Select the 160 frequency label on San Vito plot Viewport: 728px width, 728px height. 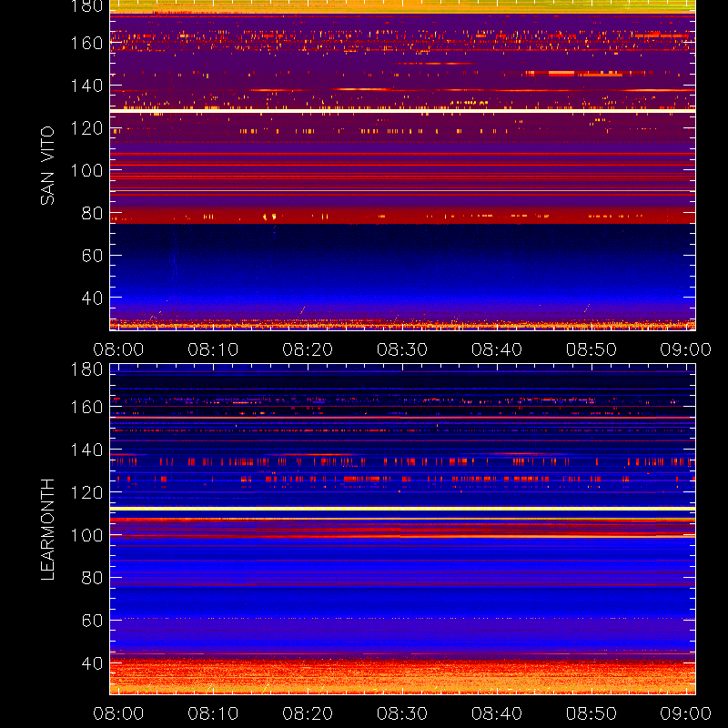[x=86, y=43]
